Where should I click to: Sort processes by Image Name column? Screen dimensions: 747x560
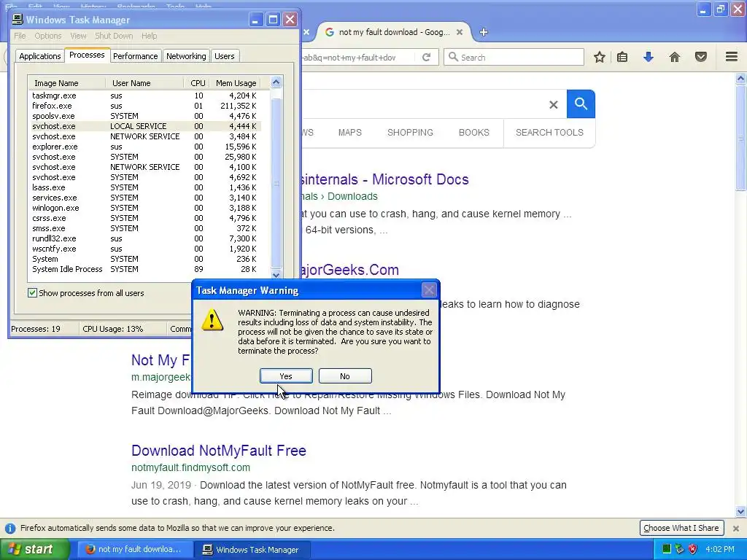pyautogui.click(x=66, y=83)
